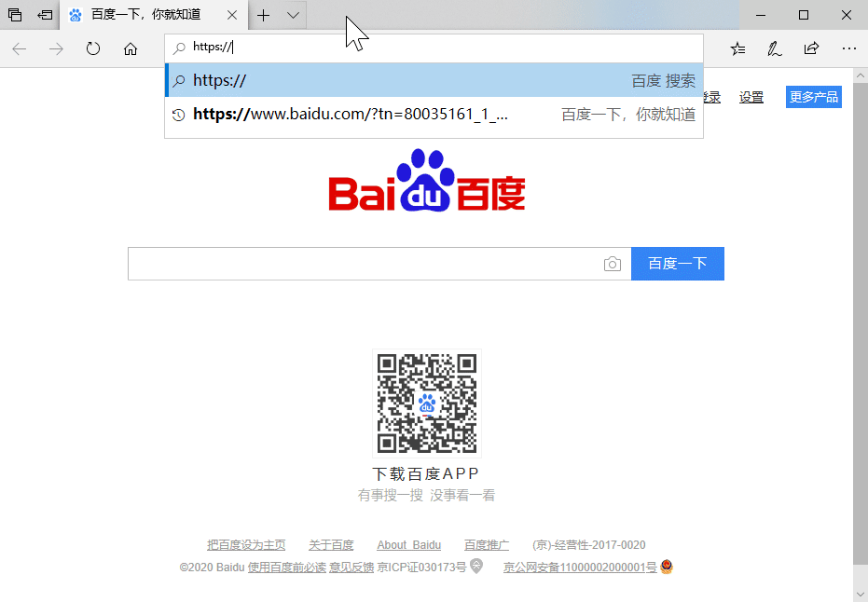The width and height of the screenshot is (868, 602).
Task: Click the 有事搜一搜 没事看一看 slogan text
Action: coord(426,495)
